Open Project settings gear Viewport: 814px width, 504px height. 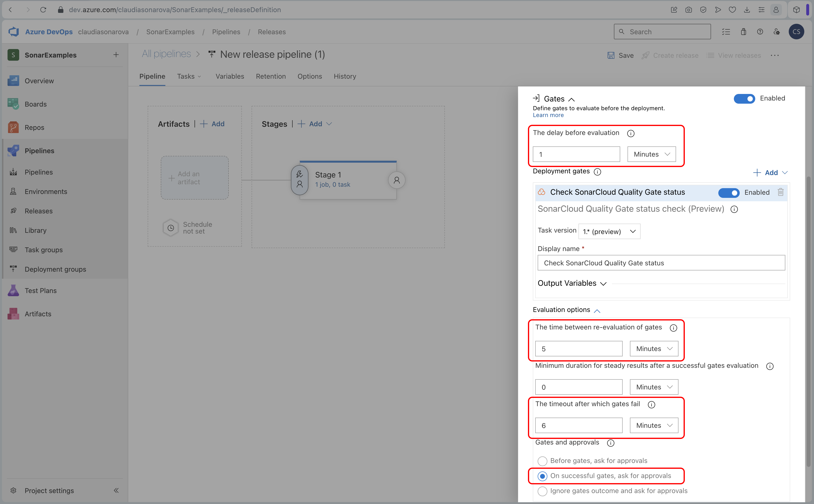[13, 490]
